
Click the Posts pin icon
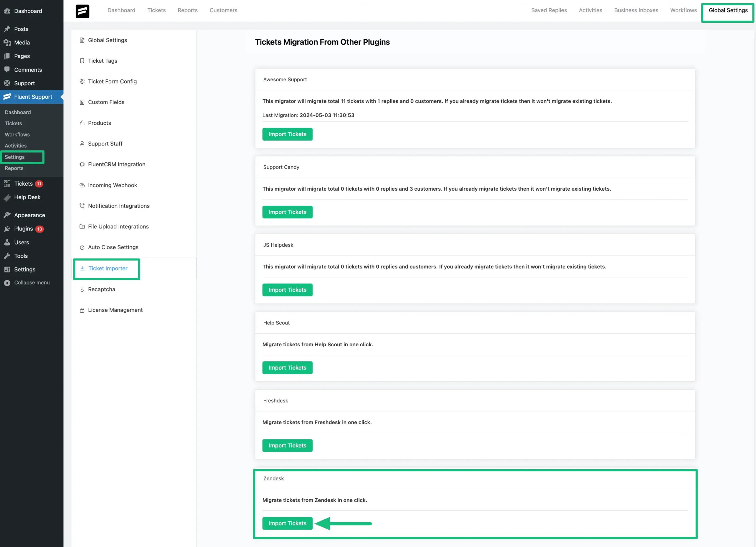click(7, 29)
